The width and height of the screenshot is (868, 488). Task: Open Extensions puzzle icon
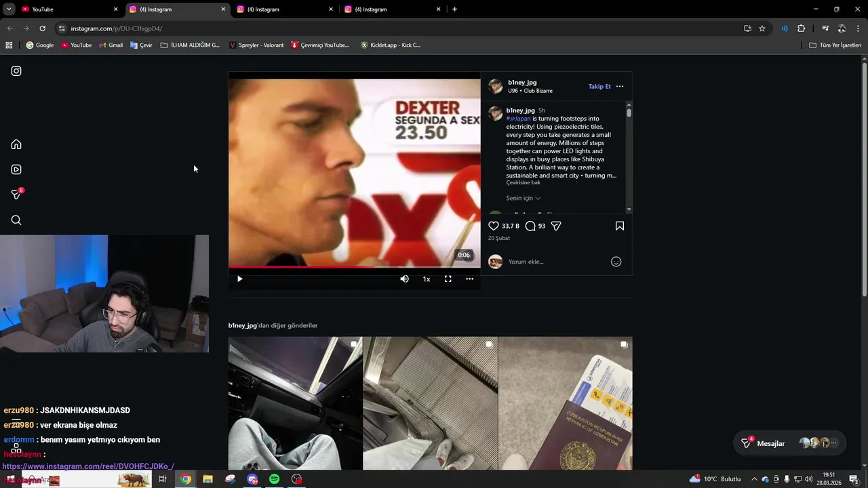(801, 28)
